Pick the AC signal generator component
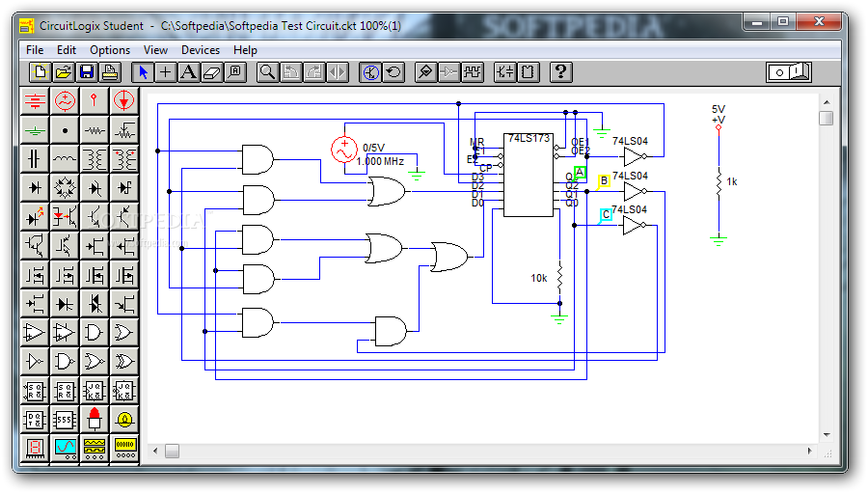This screenshot has width=868, height=493. (65, 100)
